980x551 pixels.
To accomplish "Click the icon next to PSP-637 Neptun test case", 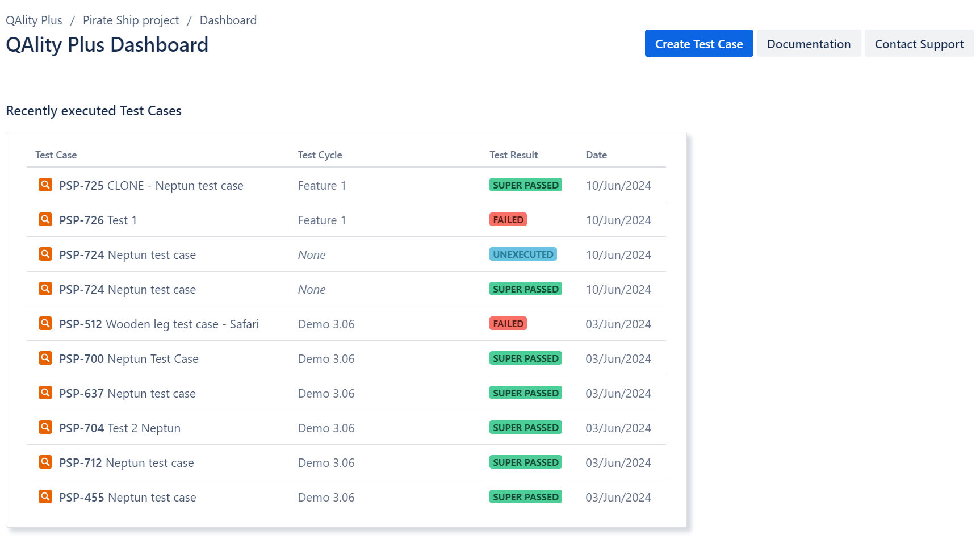I will pyautogui.click(x=45, y=393).
